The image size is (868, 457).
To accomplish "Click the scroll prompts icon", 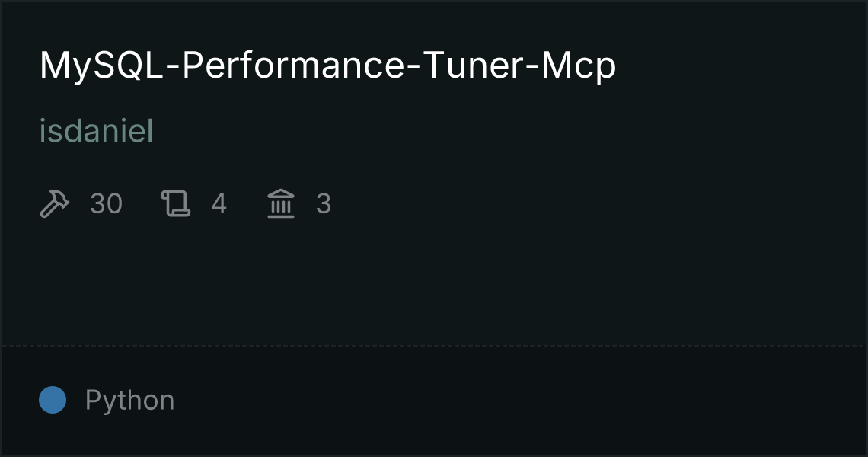I will click(175, 204).
